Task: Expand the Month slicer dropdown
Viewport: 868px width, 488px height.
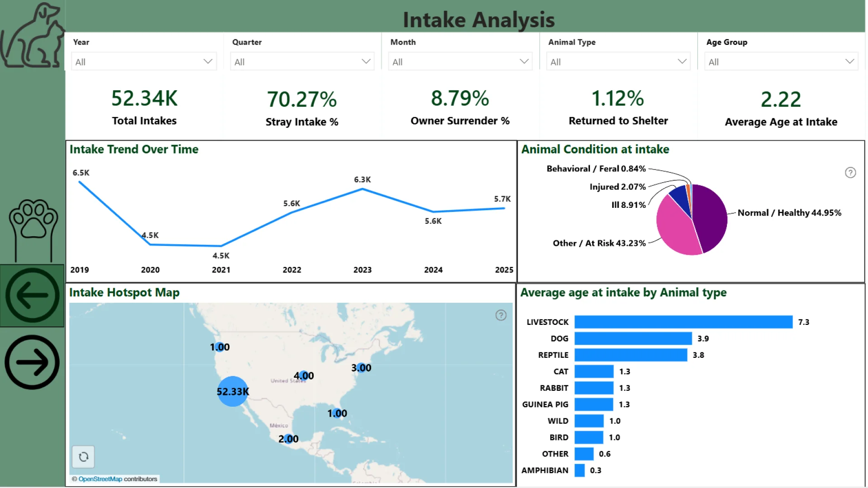Action: tap(460, 61)
